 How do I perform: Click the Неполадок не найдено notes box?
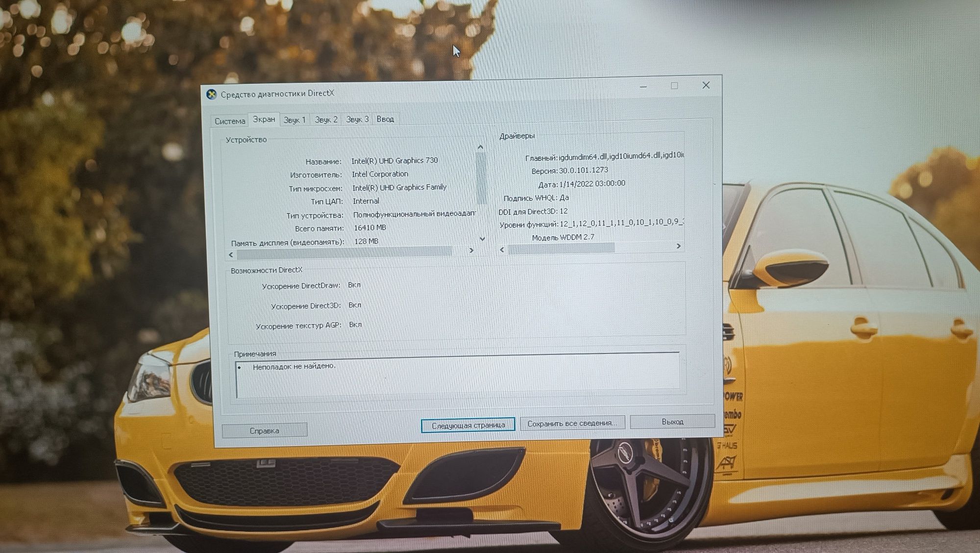[457, 375]
